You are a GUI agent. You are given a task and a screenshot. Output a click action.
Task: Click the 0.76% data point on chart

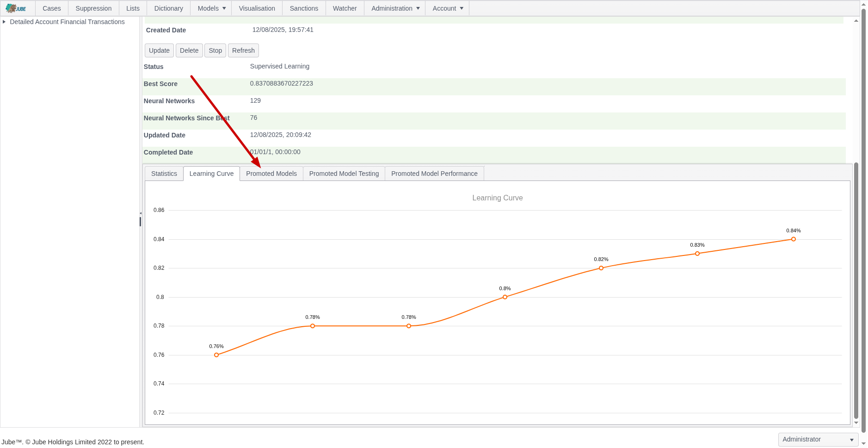(x=216, y=355)
